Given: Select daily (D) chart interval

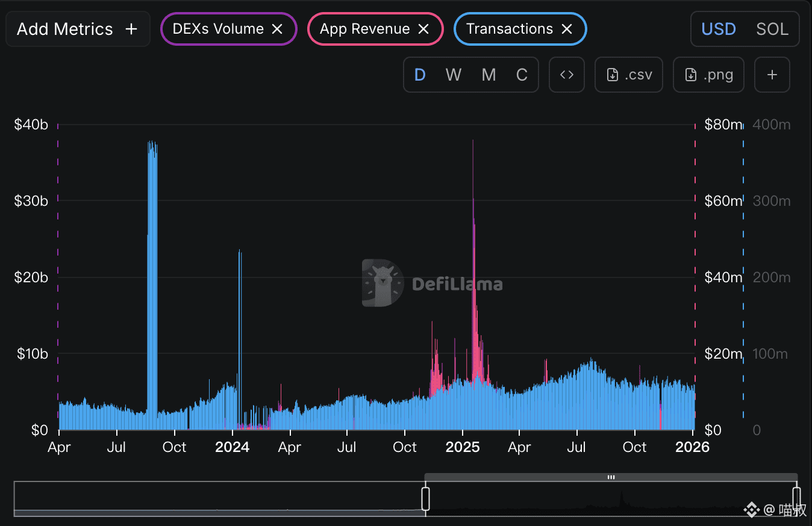Looking at the screenshot, I should click(420, 75).
